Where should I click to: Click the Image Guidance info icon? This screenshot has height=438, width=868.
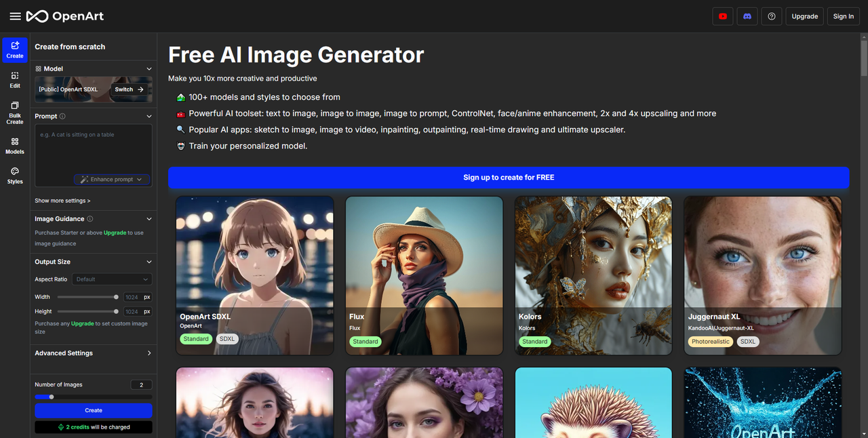point(90,219)
